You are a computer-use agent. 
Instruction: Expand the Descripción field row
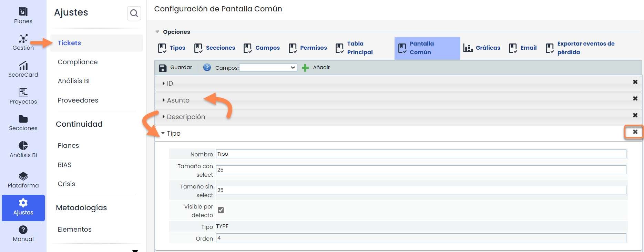tap(186, 117)
